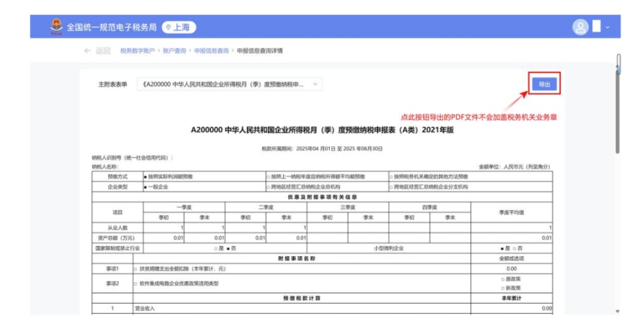Expand the user account menu chevron
This screenshot has width=644, height=329.
(608, 27)
